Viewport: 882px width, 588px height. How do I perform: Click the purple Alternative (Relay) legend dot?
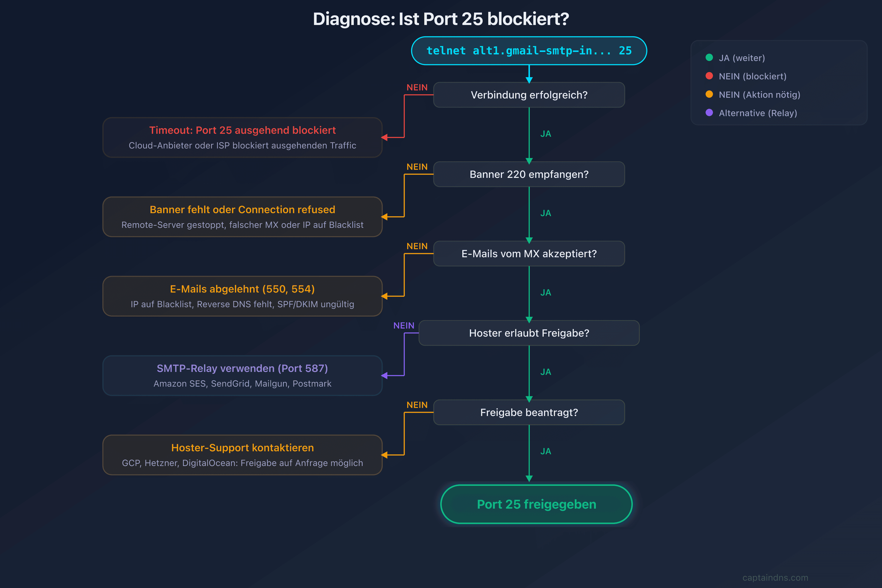pyautogui.click(x=709, y=112)
